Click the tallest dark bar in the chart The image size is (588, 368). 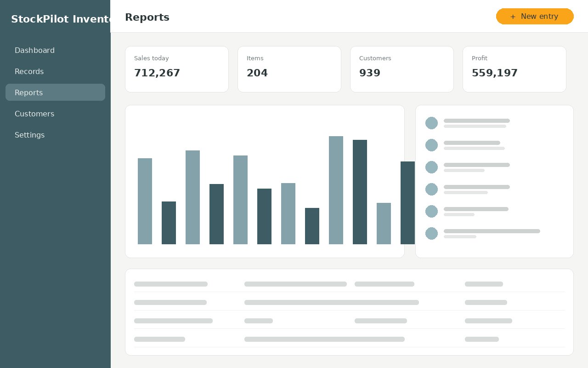pos(360,192)
